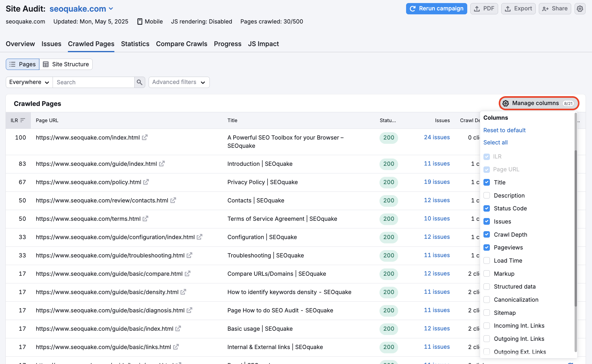The height and width of the screenshot is (364, 592).
Task: Open the Compare Crawls tab
Action: click(x=181, y=44)
